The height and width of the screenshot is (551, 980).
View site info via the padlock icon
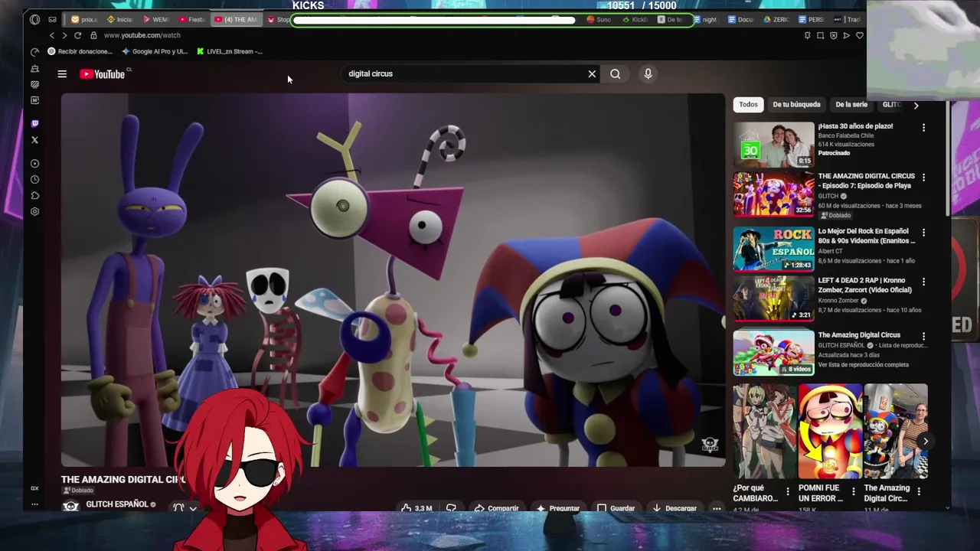93,35
